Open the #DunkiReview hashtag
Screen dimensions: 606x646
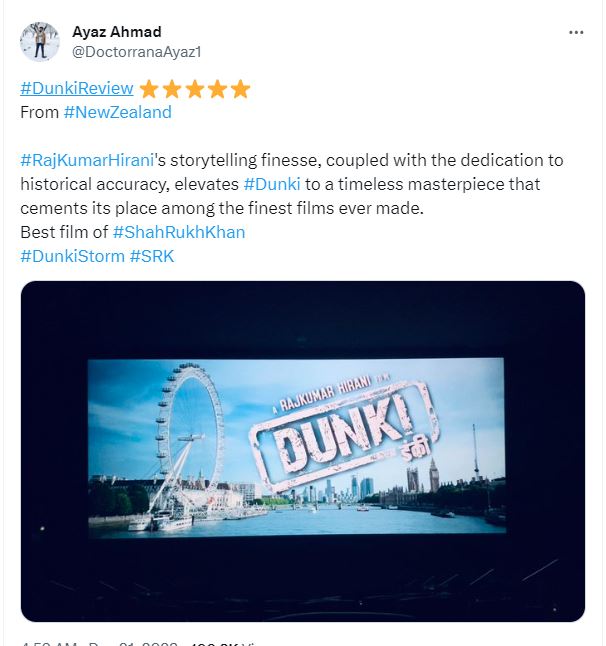coord(77,88)
